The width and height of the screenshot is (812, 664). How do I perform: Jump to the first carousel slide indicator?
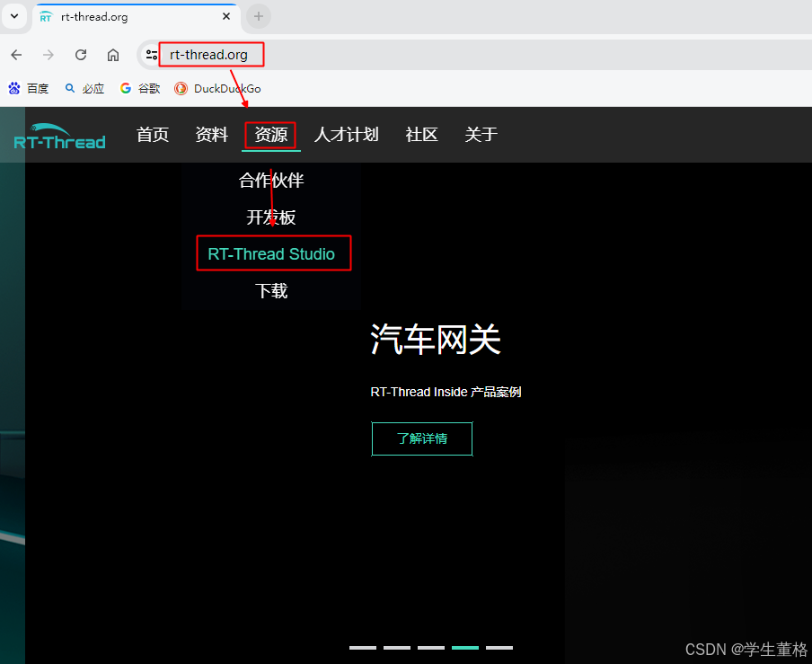click(363, 648)
